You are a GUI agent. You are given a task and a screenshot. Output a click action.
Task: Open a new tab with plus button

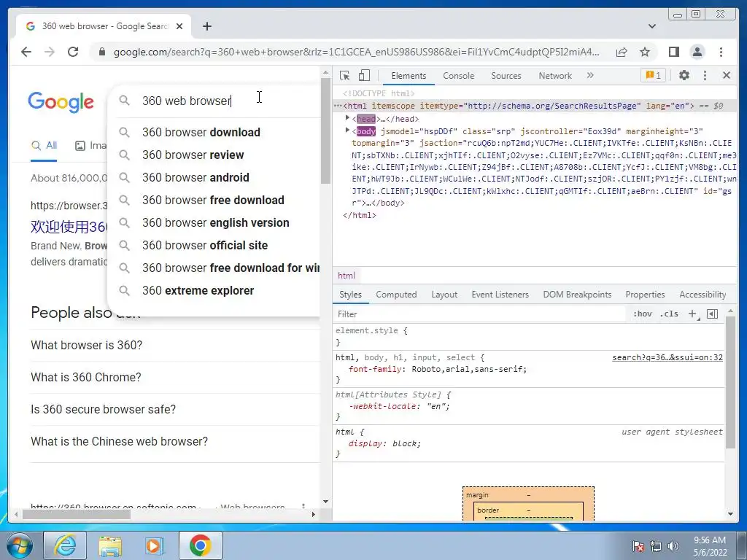206,26
